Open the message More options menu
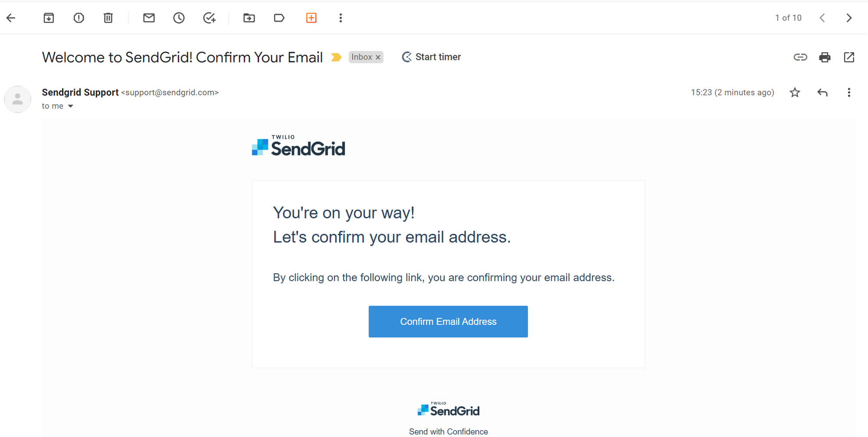Image resolution: width=868 pixels, height=437 pixels. coord(849,92)
